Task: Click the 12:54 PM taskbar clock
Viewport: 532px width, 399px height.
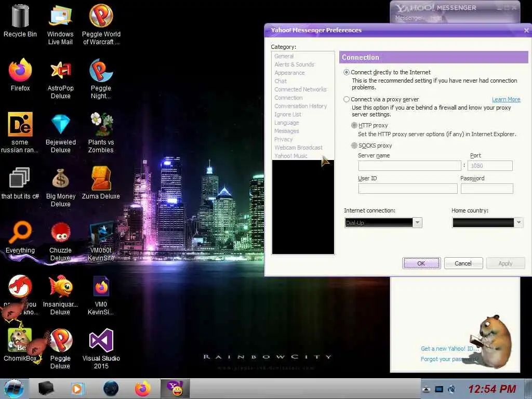Action: tap(492, 389)
